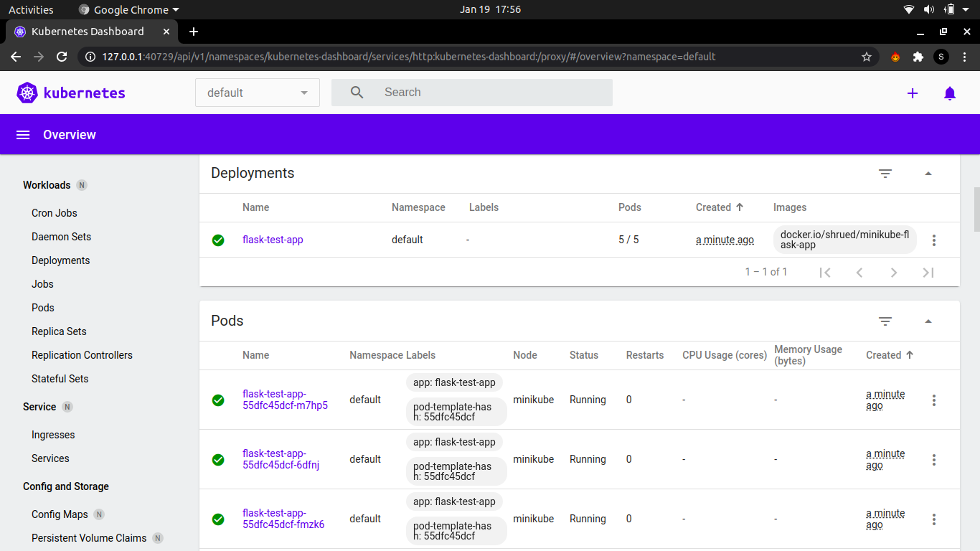Toggle Created sort order in Pods table
This screenshot has width=980, height=551.
pos(889,354)
